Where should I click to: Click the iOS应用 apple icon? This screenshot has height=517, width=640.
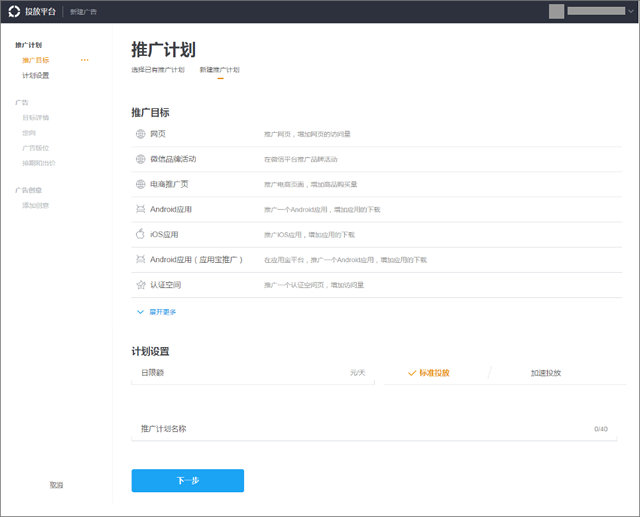(x=140, y=234)
